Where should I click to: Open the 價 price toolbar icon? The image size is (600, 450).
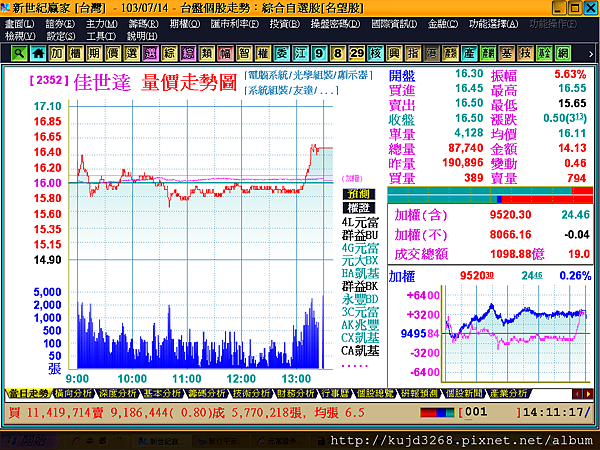coord(113,53)
